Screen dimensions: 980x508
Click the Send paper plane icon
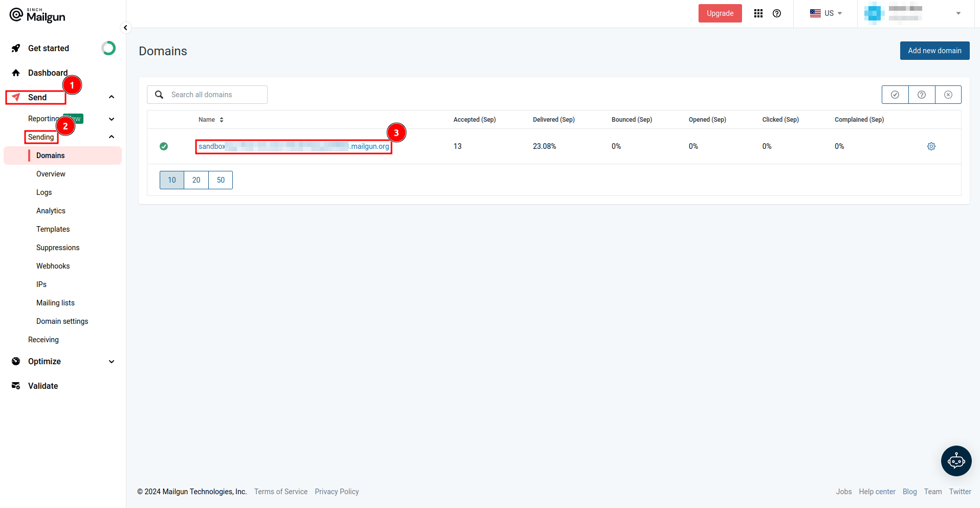pos(16,97)
